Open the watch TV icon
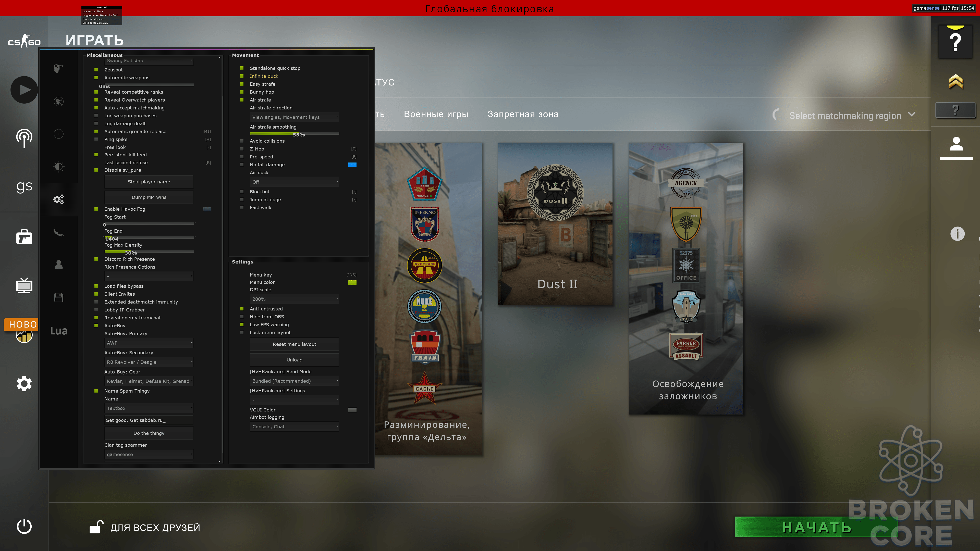Viewport: 980px width, 551px height. 24,286
